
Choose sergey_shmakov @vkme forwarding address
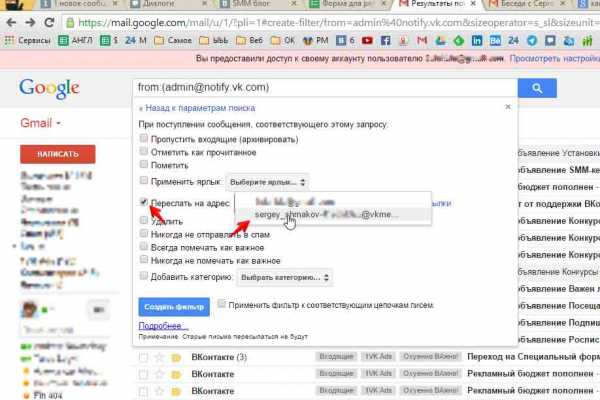click(333, 215)
